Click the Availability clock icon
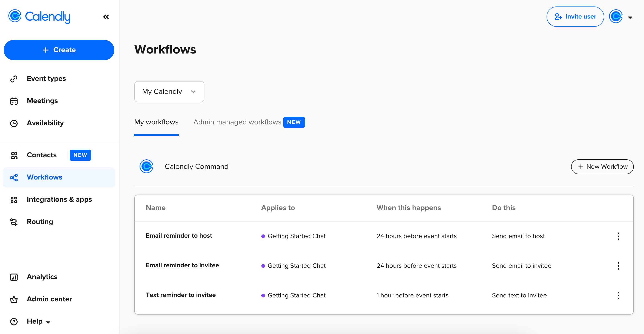Screen dimensions: 644x334 pos(14,123)
